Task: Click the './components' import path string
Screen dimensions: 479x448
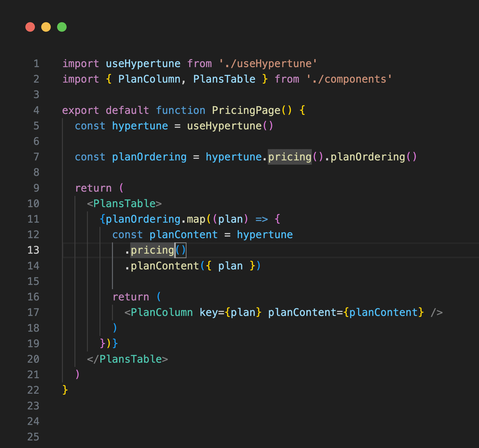Action: tap(349, 79)
